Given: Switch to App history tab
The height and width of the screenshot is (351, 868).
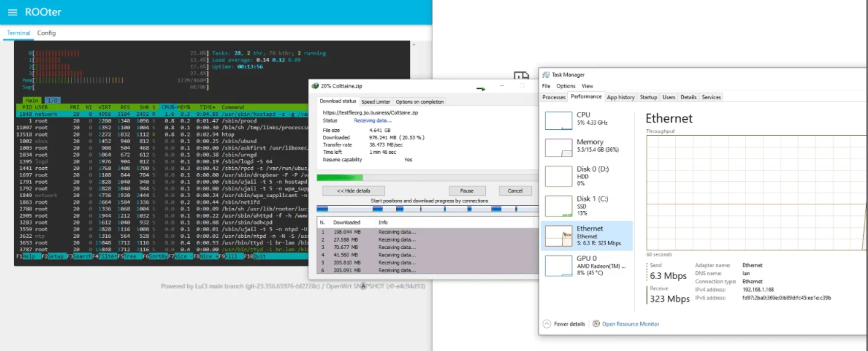Looking at the screenshot, I should [x=621, y=97].
